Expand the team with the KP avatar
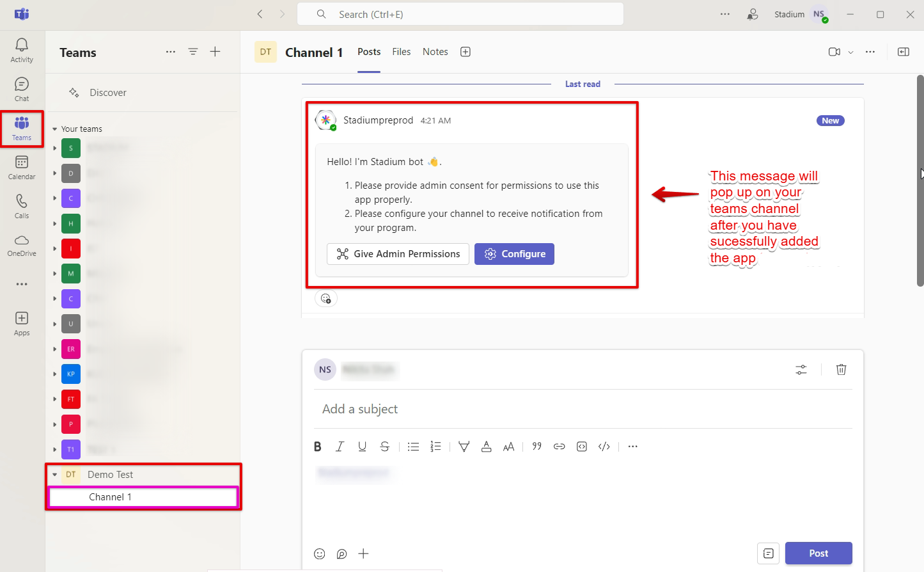924x572 pixels. click(x=55, y=374)
